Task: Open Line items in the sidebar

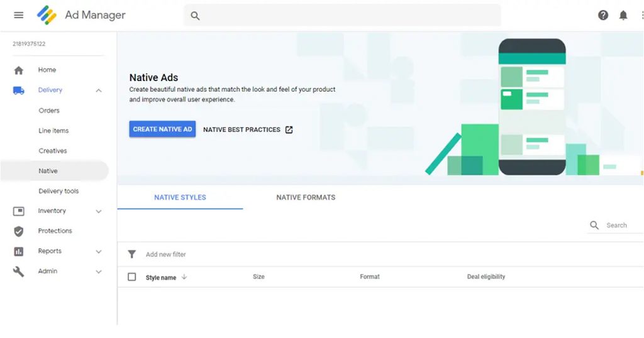Action: (x=53, y=131)
